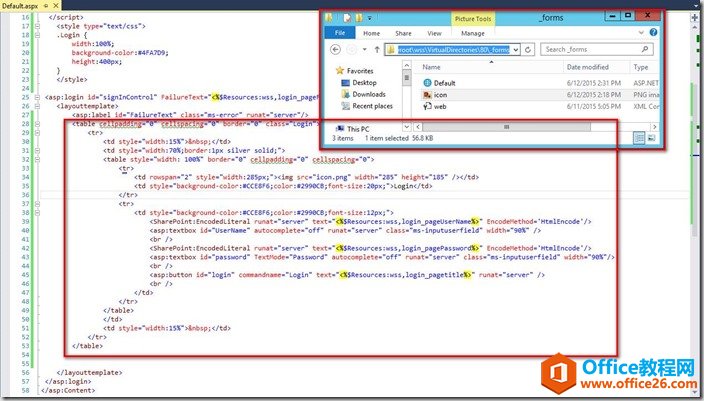The image size is (704, 401).
Task: Click the Picture Tools contextual tab header
Action: point(473,19)
